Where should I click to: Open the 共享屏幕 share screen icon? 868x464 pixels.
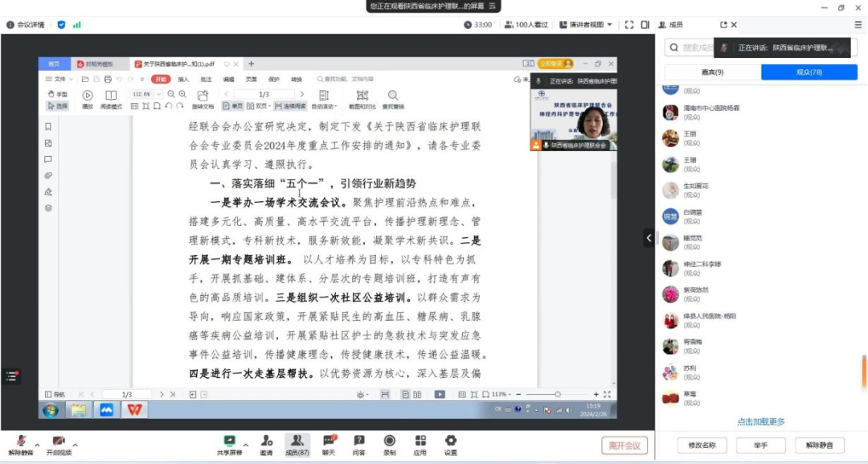click(x=229, y=445)
